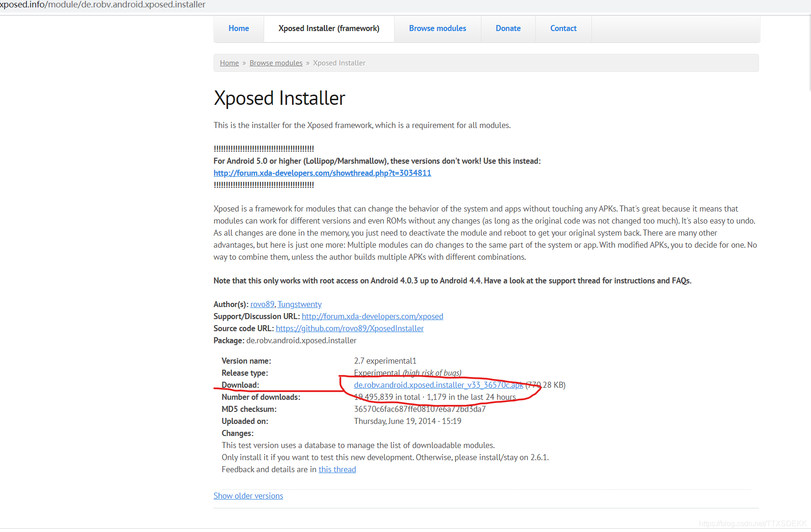Open the Donate tab
The height and width of the screenshot is (532, 811).
[508, 28]
